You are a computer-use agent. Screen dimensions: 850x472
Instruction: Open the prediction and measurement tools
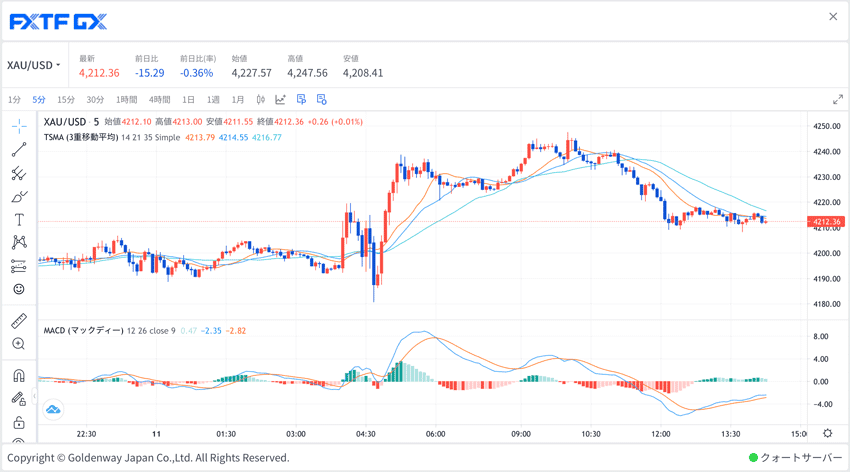(x=19, y=266)
